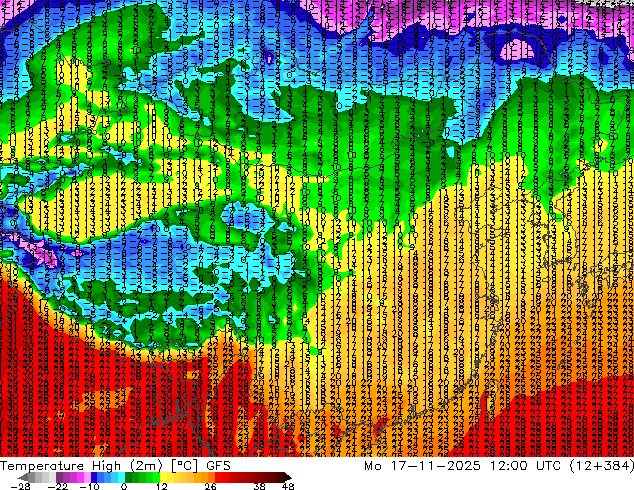Click the bright red legend swatch at 26

(218, 477)
